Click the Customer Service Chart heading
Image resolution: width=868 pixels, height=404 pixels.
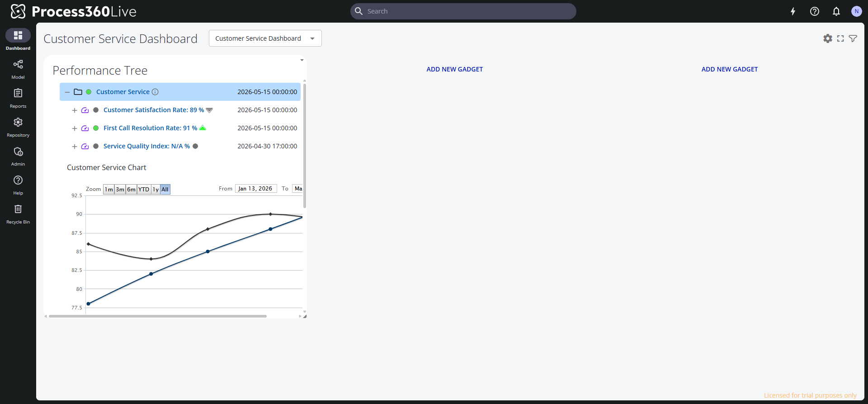[107, 167]
